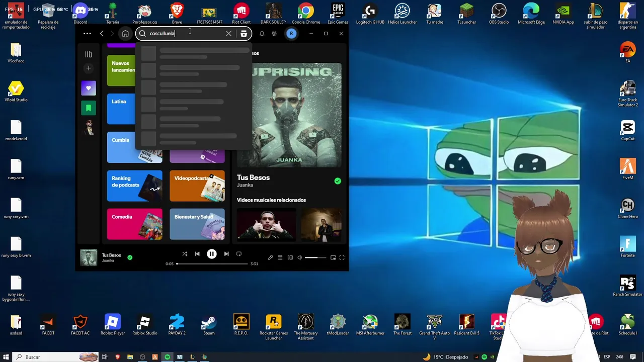Open Rockstar Games Launcher icon
The width and height of the screenshot is (644, 362).
pos(273,327)
